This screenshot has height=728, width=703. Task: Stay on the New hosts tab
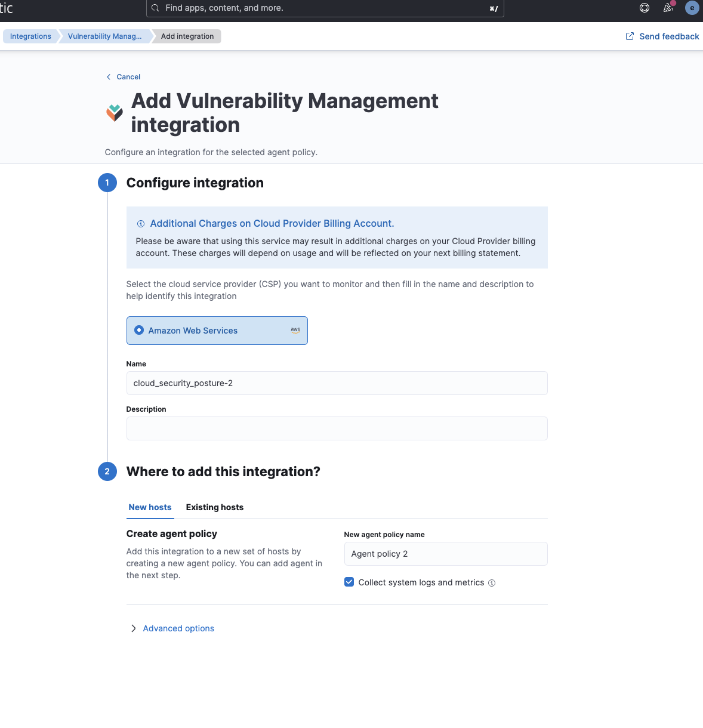pyautogui.click(x=150, y=507)
